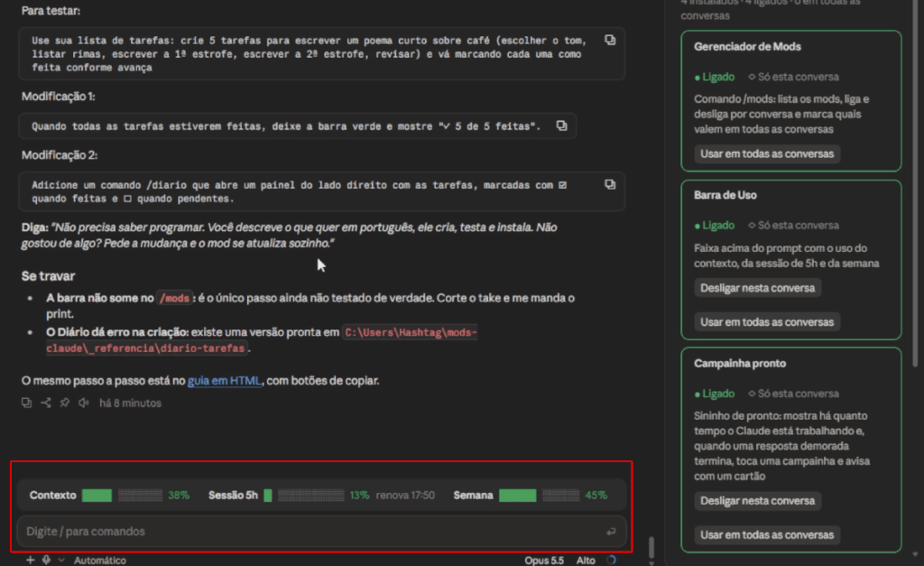Viewport: 924px width, 566px height.
Task: Open the Opus 5.5 model selector
Action: (x=544, y=560)
